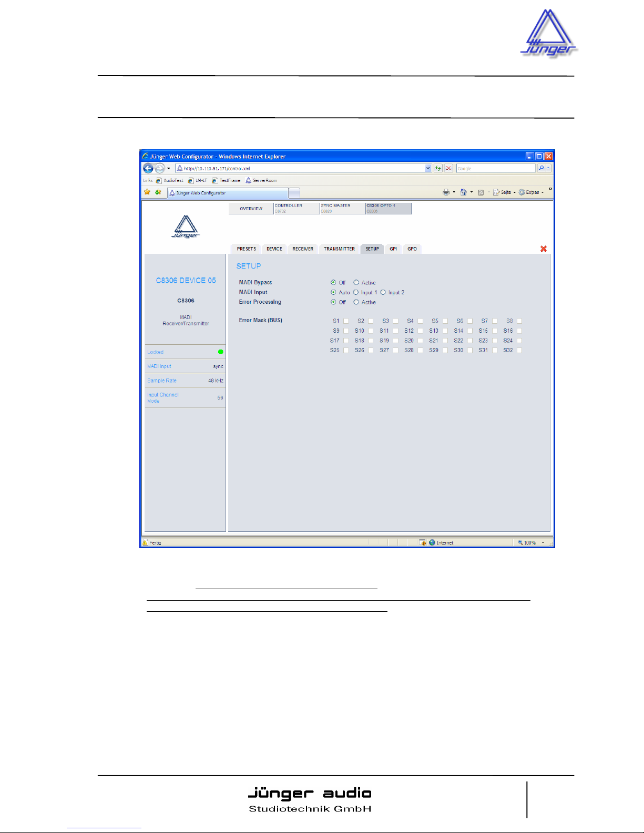Set MADI Bypass to Off

click(x=333, y=282)
